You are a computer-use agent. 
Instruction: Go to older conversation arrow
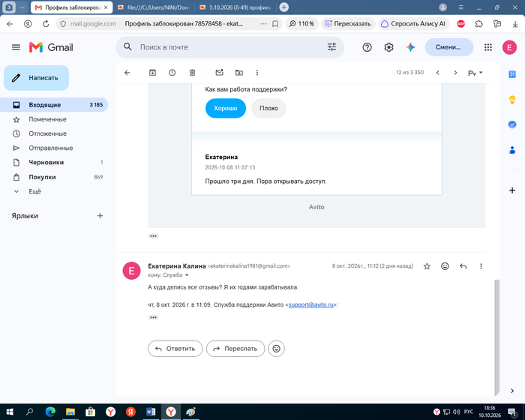(x=455, y=73)
